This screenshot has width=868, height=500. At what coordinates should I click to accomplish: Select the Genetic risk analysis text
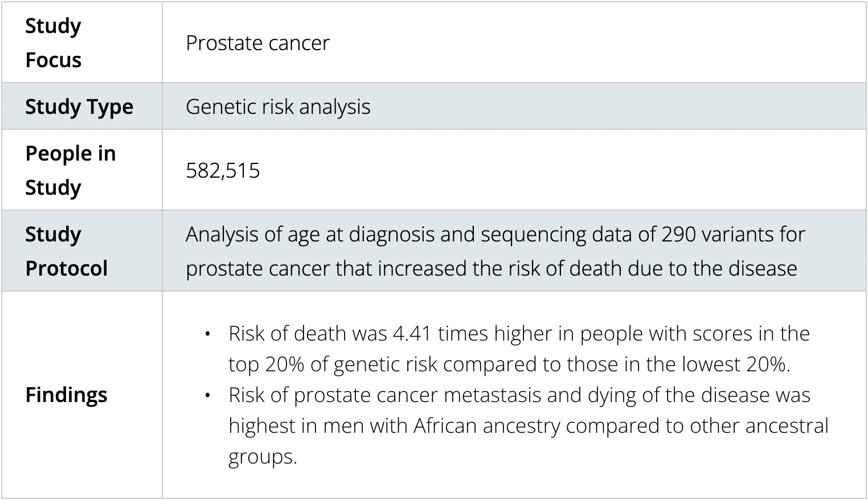pos(278,106)
